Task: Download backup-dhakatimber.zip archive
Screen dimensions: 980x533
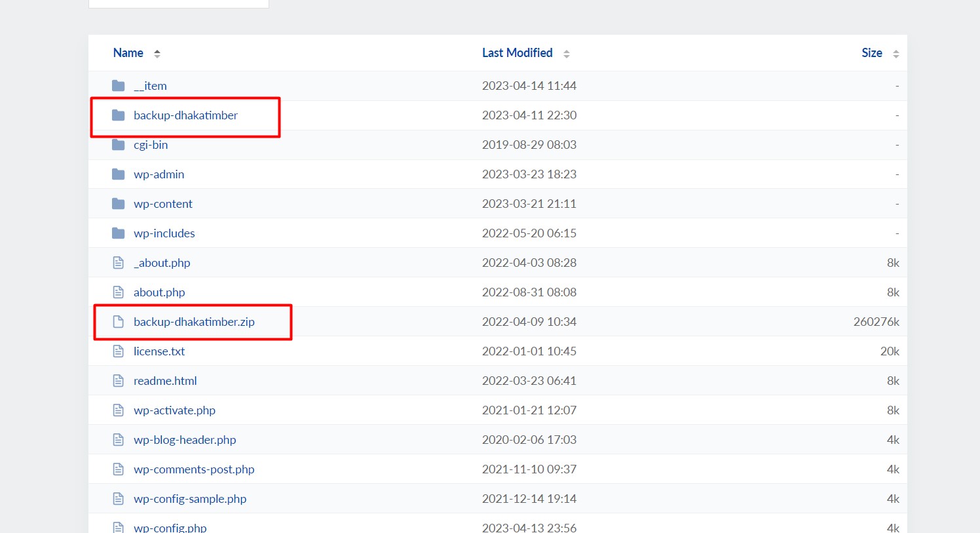Action: coord(194,322)
